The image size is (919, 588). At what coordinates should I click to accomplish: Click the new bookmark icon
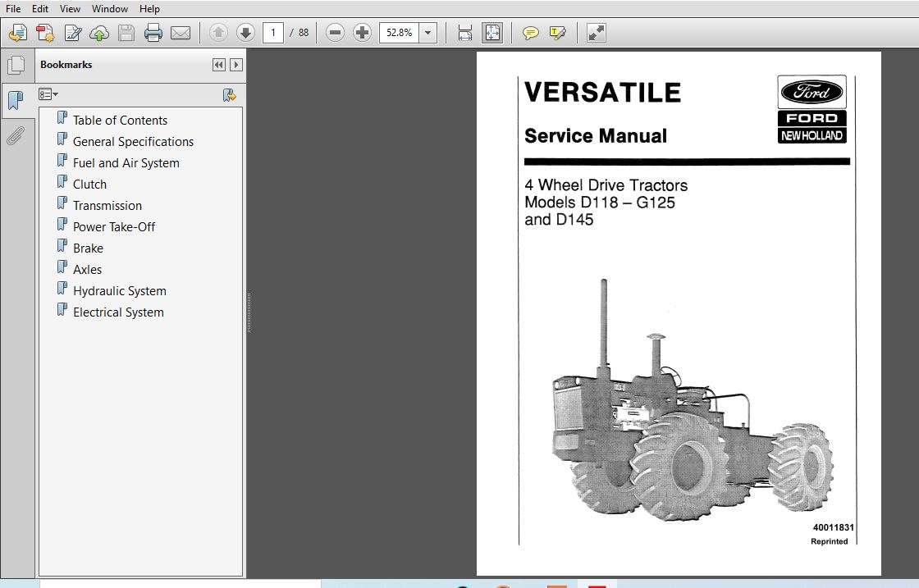coord(229,95)
